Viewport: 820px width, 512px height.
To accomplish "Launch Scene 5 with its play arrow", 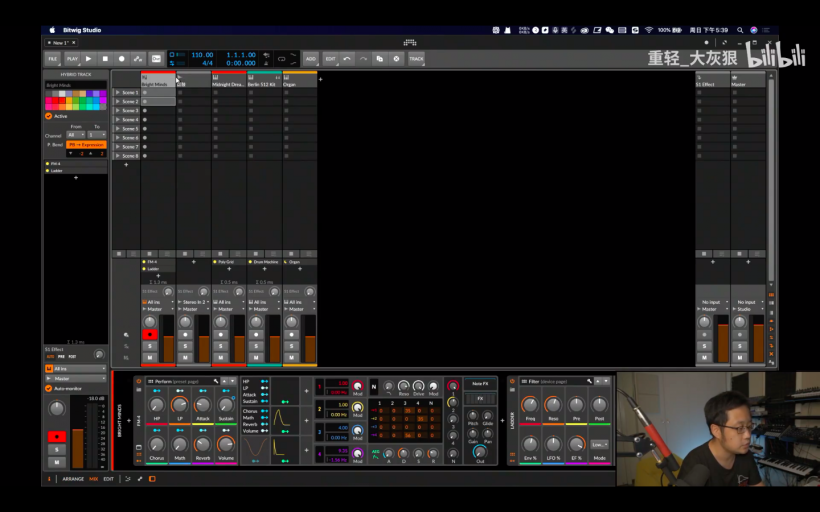I will pyautogui.click(x=118, y=129).
